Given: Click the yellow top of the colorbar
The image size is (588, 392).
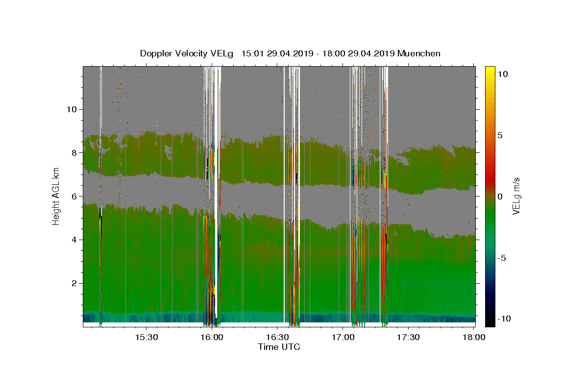Looking at the screenshot, I should [x=490, y=70].
